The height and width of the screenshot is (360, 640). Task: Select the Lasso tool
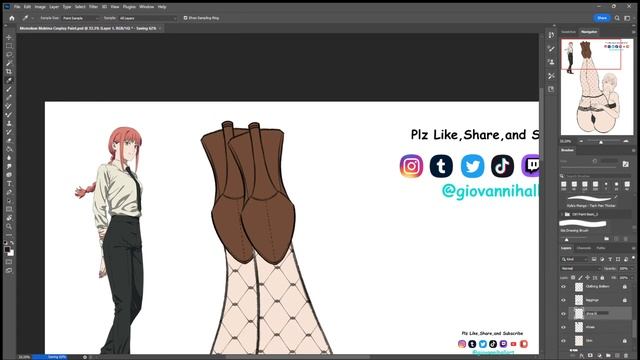click(9, 54)
